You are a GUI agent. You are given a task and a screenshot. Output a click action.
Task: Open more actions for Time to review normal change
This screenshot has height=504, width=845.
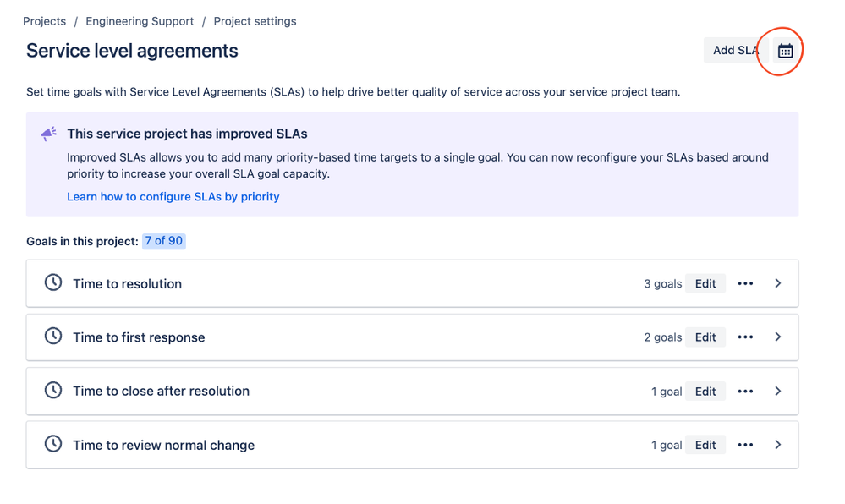[745, 445]
